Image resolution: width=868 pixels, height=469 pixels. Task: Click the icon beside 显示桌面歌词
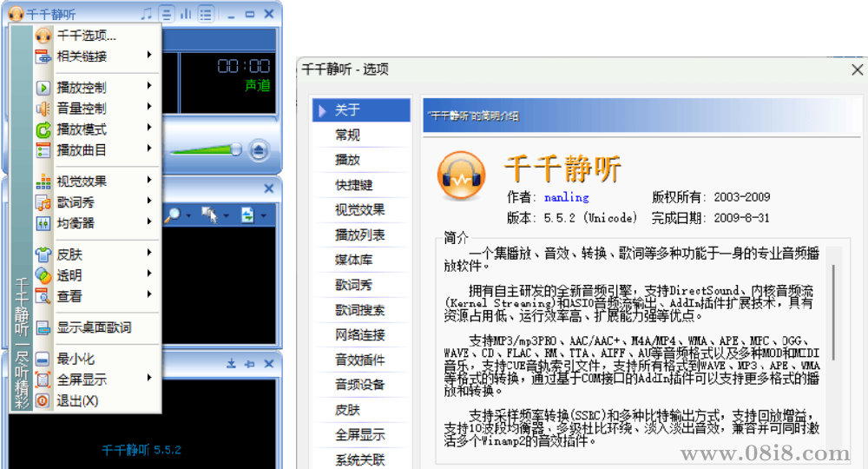(x=43, y=327)
